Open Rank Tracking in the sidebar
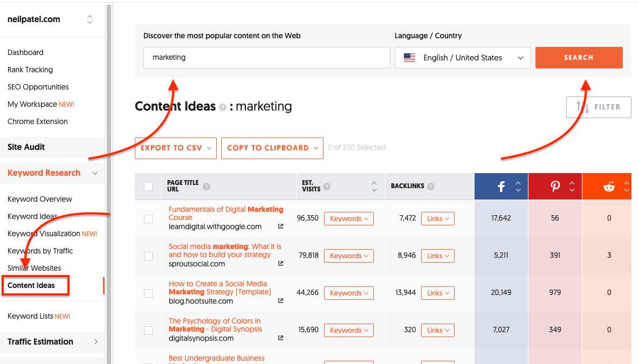The image size is (639, 364). (30, 70)
